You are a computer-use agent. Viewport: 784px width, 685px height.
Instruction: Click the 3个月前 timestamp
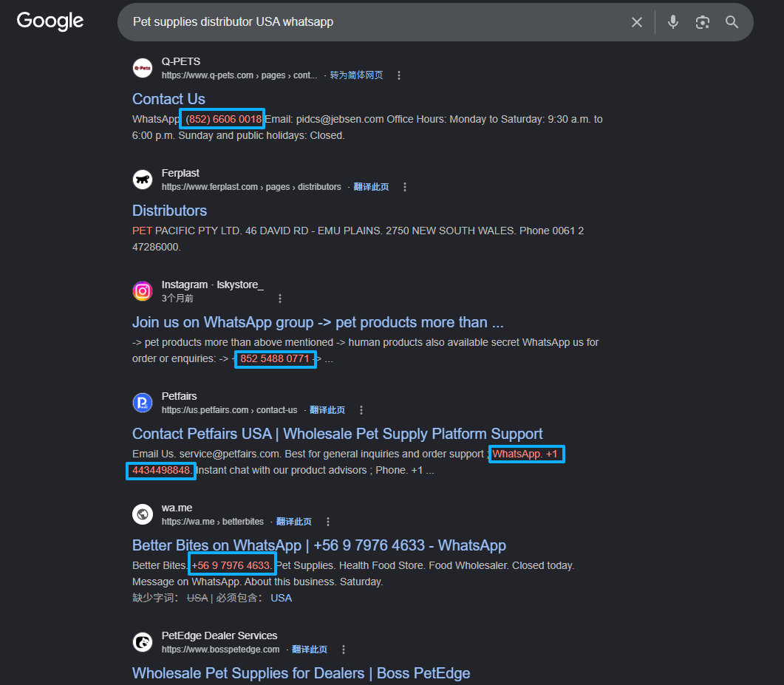pyautogui.click(x=177, y=299)
